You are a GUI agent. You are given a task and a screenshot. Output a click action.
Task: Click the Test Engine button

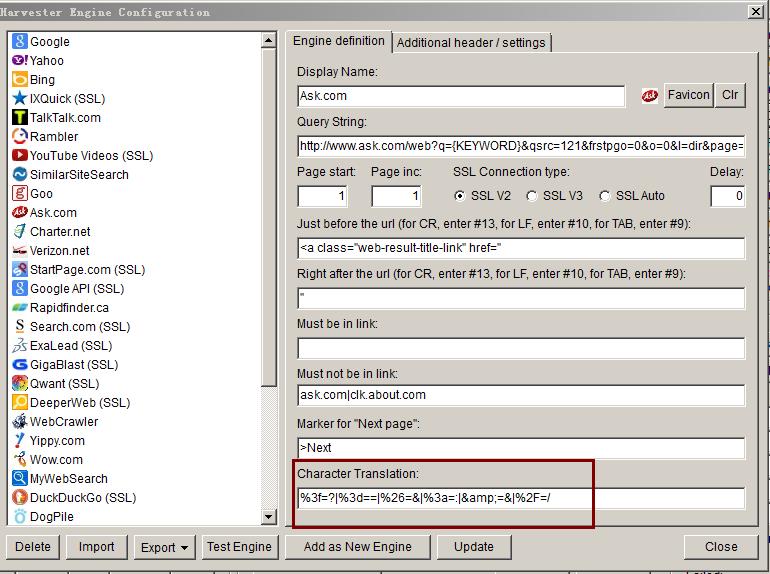coord(240,547)
